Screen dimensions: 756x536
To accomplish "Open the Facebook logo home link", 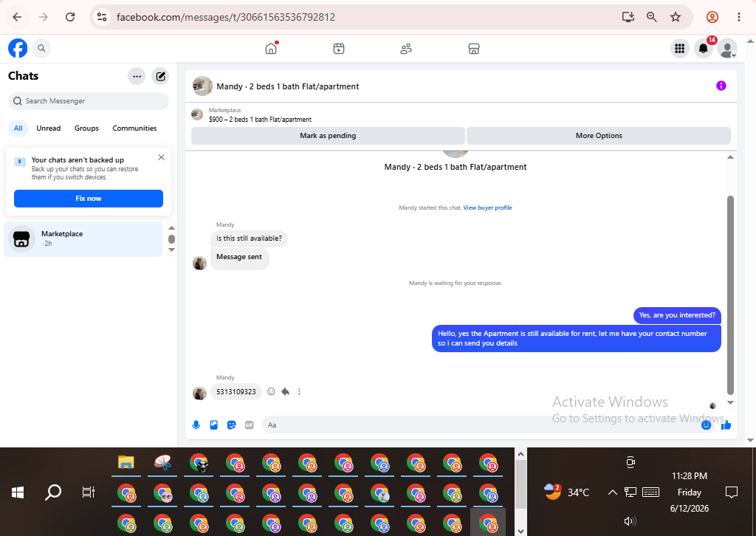I will tap(18, 48).
